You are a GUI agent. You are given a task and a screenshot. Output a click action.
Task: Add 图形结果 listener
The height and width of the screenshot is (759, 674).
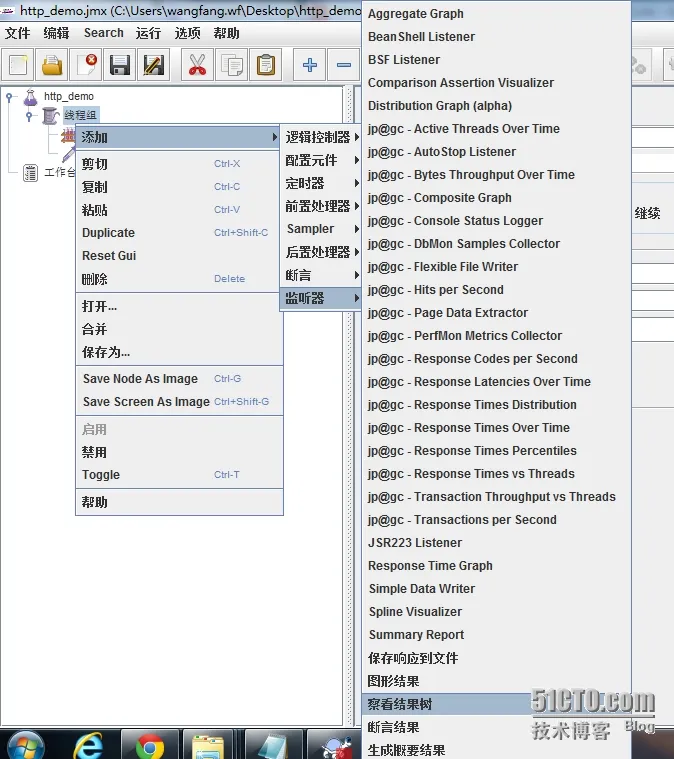[x=496, y=681]
